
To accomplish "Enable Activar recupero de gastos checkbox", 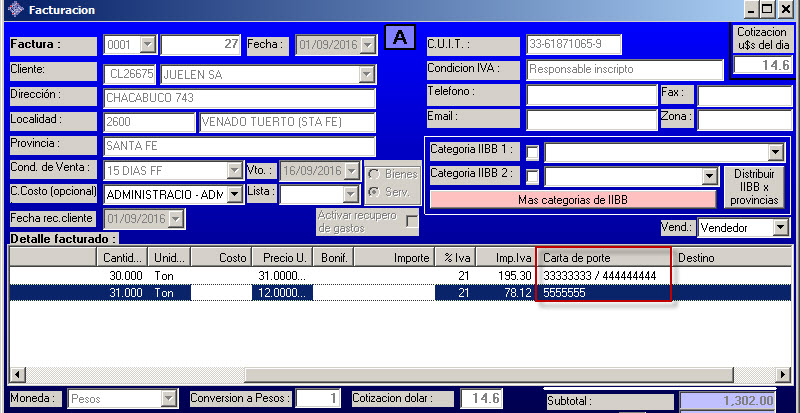I will coord(412,220).
